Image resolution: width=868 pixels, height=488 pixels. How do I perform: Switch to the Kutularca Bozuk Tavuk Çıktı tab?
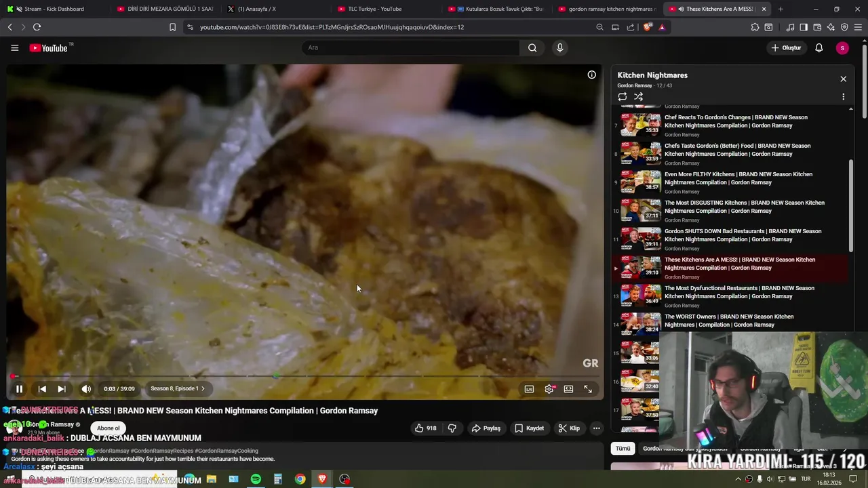[496, 9]
